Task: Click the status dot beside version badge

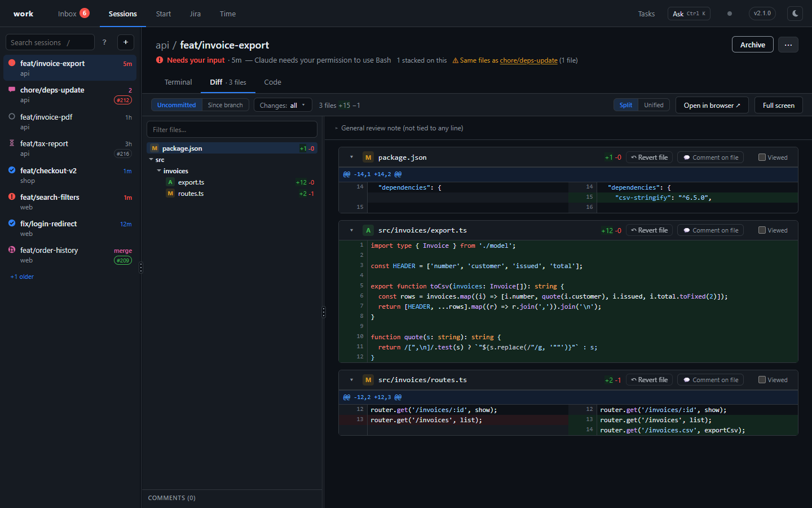Action: (730, 14)
